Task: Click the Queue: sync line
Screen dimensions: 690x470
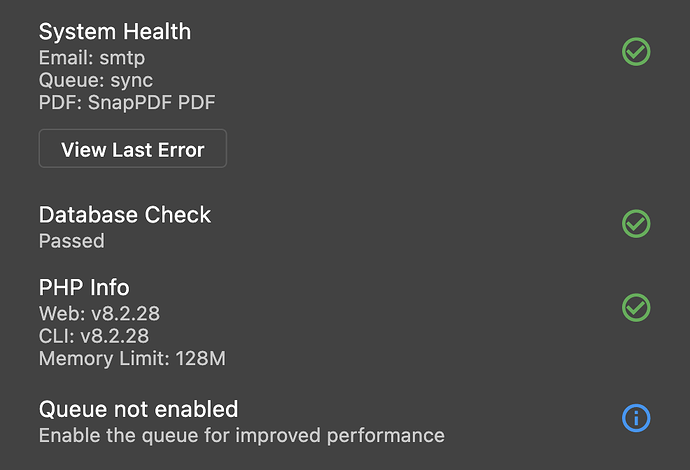Action: (x=95, y=80)
